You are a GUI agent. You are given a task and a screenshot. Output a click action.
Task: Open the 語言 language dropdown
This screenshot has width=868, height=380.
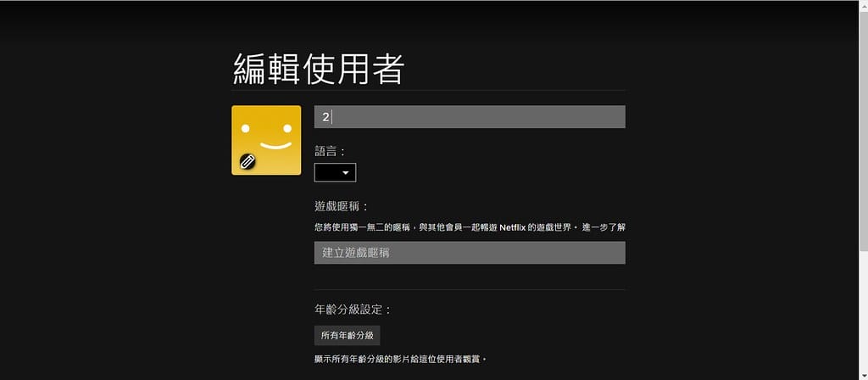coord(335,173)
